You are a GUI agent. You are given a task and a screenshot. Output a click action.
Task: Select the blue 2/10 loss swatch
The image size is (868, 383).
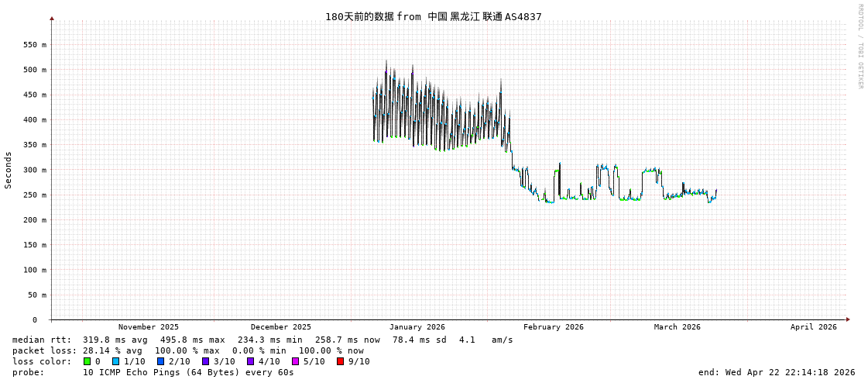pyautogui.click(x=160, y=361)
